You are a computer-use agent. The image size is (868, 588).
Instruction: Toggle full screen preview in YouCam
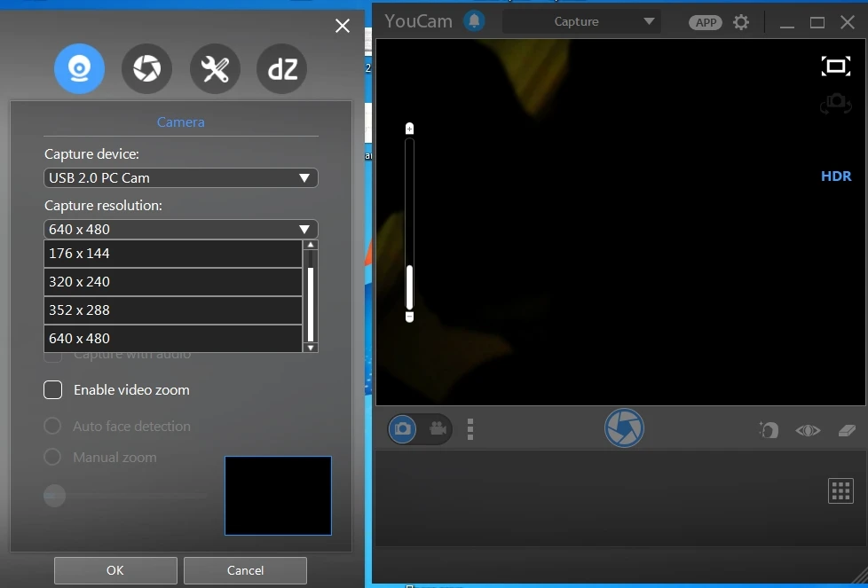pyautogui.click(x=836, y=67)
